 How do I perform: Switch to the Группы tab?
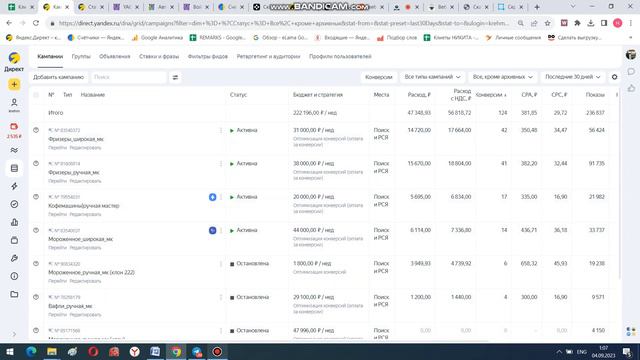pyautogui.click(x=81, y=57)
